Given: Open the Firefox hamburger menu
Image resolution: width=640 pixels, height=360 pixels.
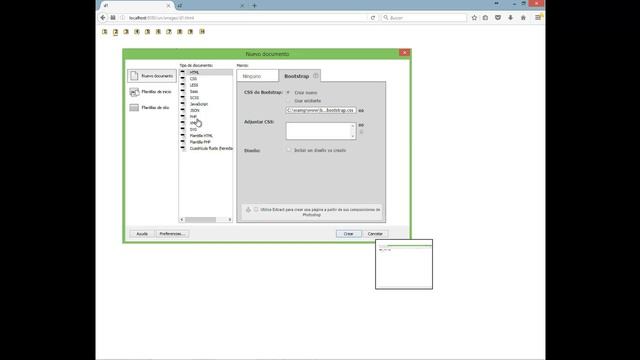Looking at the screenshot, I should (538, 18).
